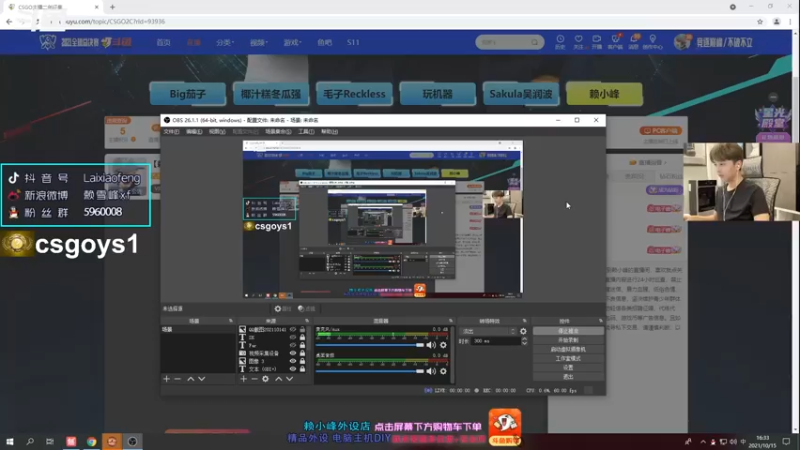This screenshot has width=800, height=450.
Task: Add a new scene in OBS Scenes panel
Action: click(166, 379)
